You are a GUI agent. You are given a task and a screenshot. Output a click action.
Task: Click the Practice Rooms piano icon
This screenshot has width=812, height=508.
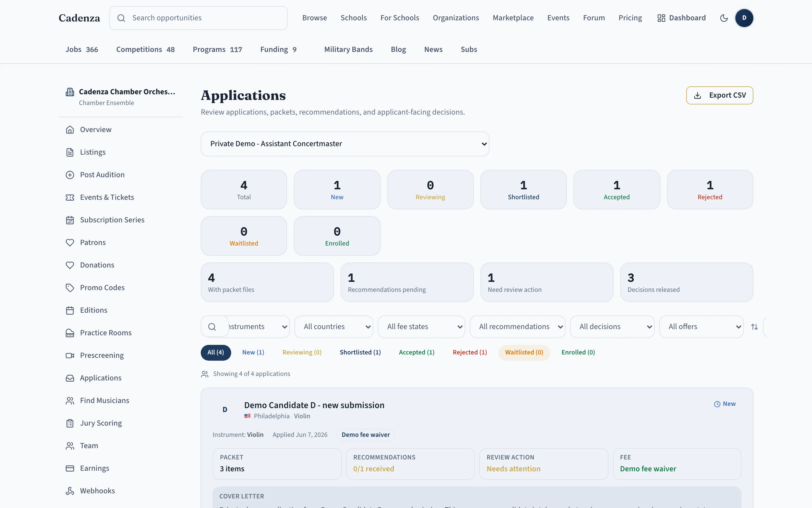pos(70,333)
